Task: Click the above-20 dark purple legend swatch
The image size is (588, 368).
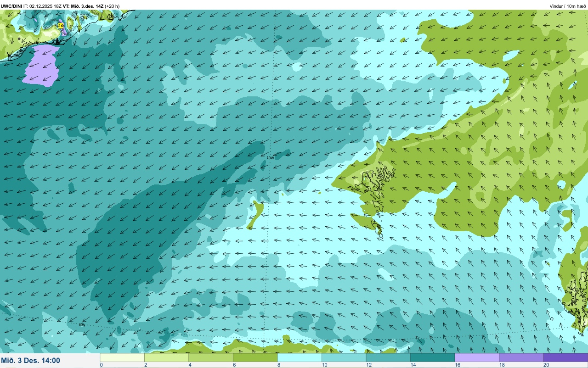Action: pos(565,357)
